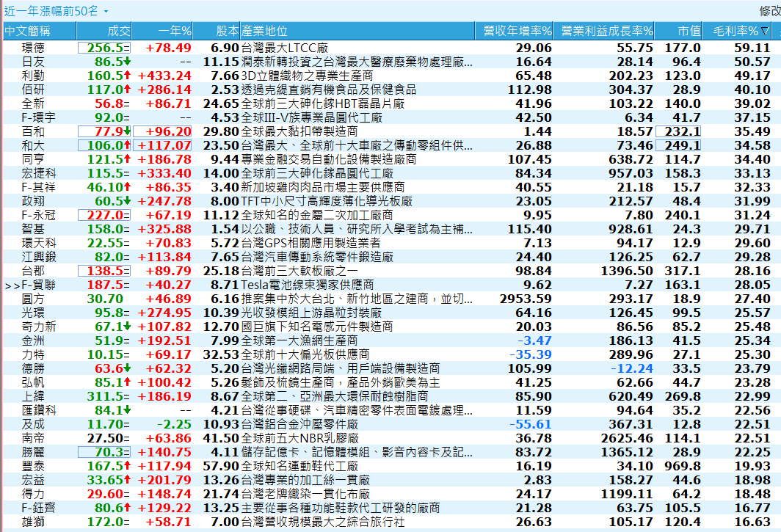
Task: Click the boxed 227.0 price of F-永冠
Action: [104, 215]
